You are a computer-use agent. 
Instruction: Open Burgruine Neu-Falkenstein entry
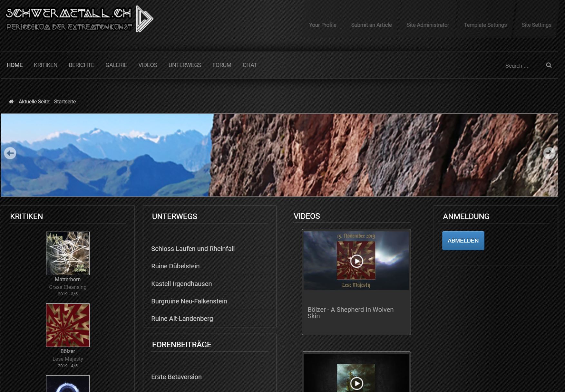pyautogui.click(x=189, y=301)
